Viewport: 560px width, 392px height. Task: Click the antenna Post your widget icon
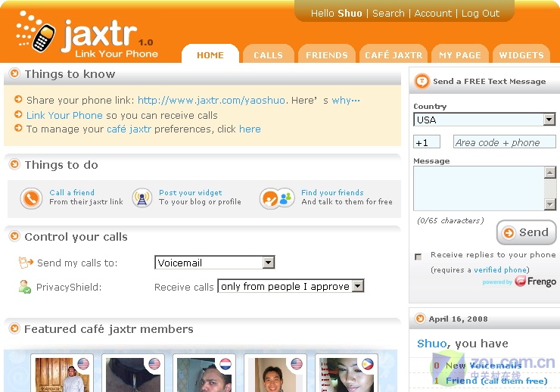coord(142,198)
